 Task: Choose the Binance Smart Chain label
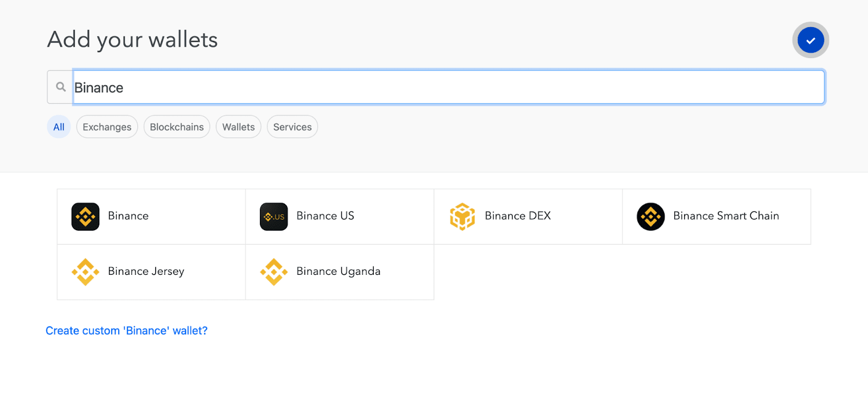coord(726,216)
